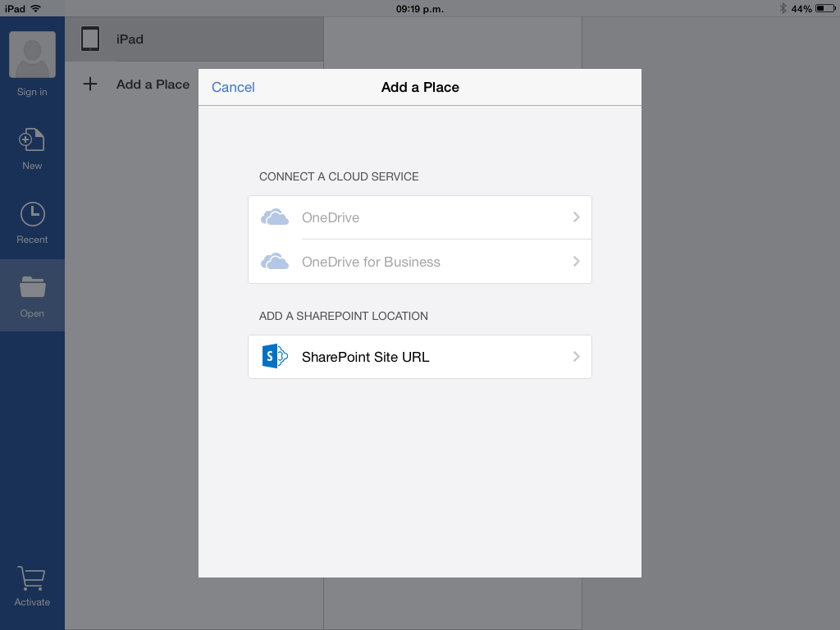The width and height of the screenshot is (840, 630).
Task: Tap the Activate label in sidebar
Action: pos(32,601)
